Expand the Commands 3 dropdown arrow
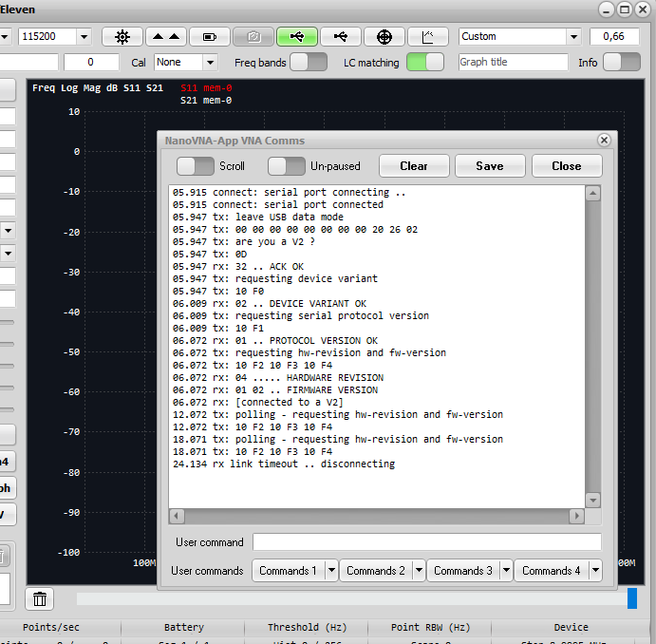 (x=506, y=570)
